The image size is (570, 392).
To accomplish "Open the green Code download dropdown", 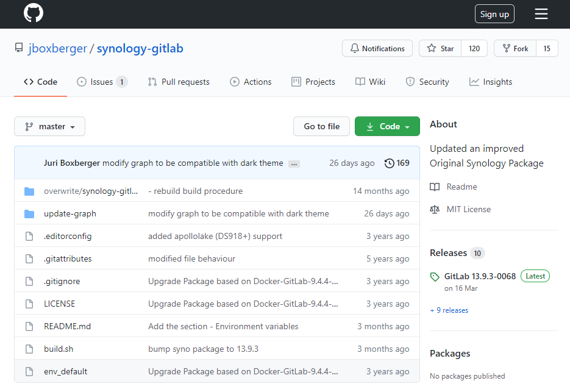I will [x=387, y=126].
